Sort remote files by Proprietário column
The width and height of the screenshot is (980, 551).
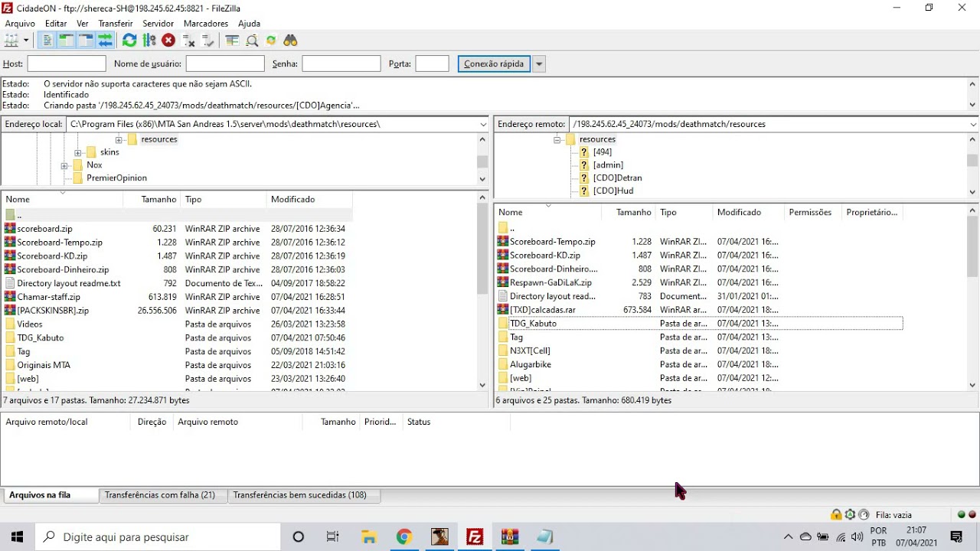(x=872, y=213)
